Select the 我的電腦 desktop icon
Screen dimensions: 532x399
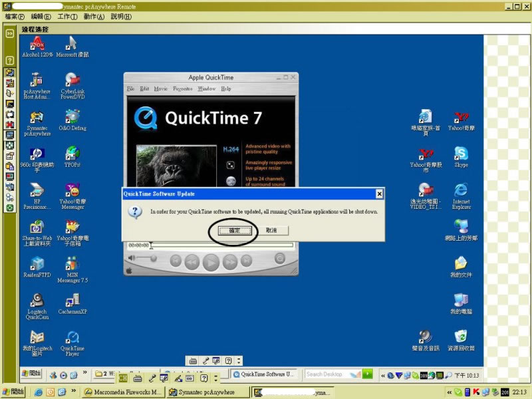coord(461,304)
